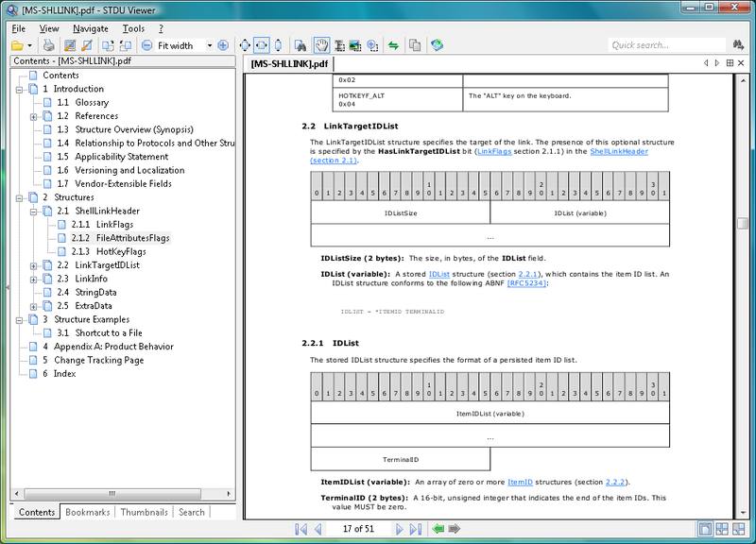Viewport: 756px width, 544px height.
Task: Select the Hand tool
Action: pyautogui.click(x=321, y=45)
